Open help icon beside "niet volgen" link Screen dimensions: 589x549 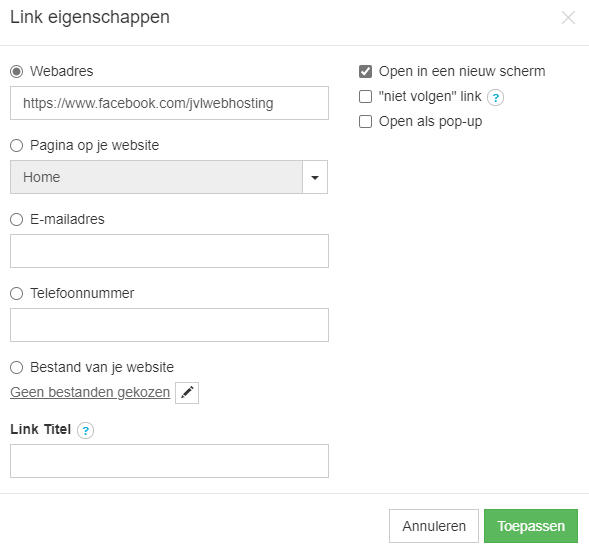click(x=495, y=98)
